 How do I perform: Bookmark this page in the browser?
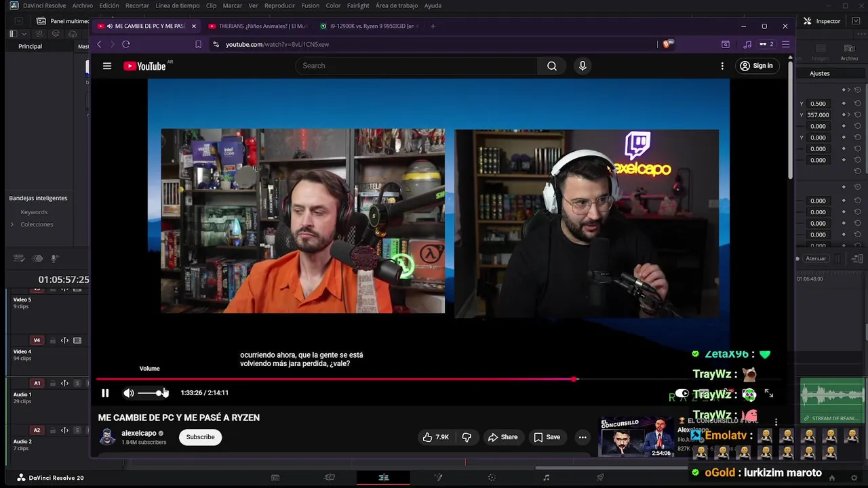(x=198, y=44)
